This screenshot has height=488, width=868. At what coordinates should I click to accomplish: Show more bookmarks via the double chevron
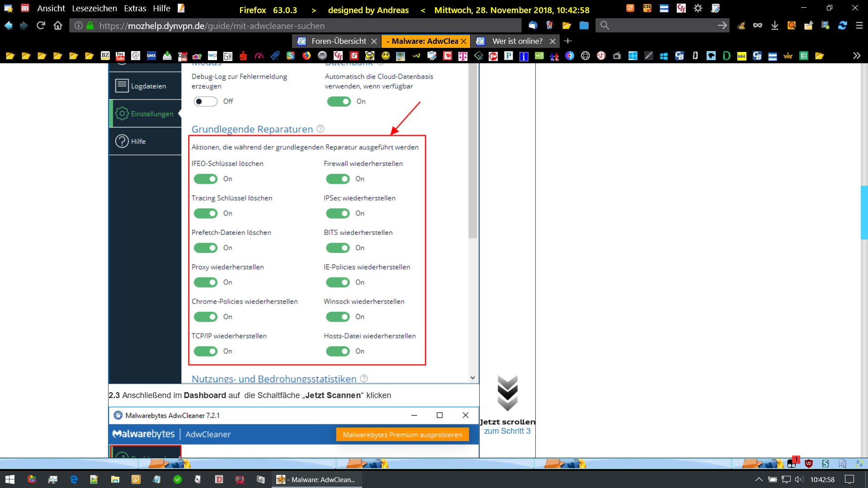(856, 56)
